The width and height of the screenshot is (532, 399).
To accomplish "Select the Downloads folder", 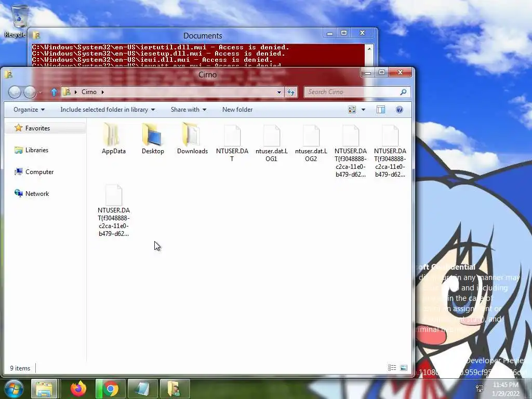I will point(192,138).
